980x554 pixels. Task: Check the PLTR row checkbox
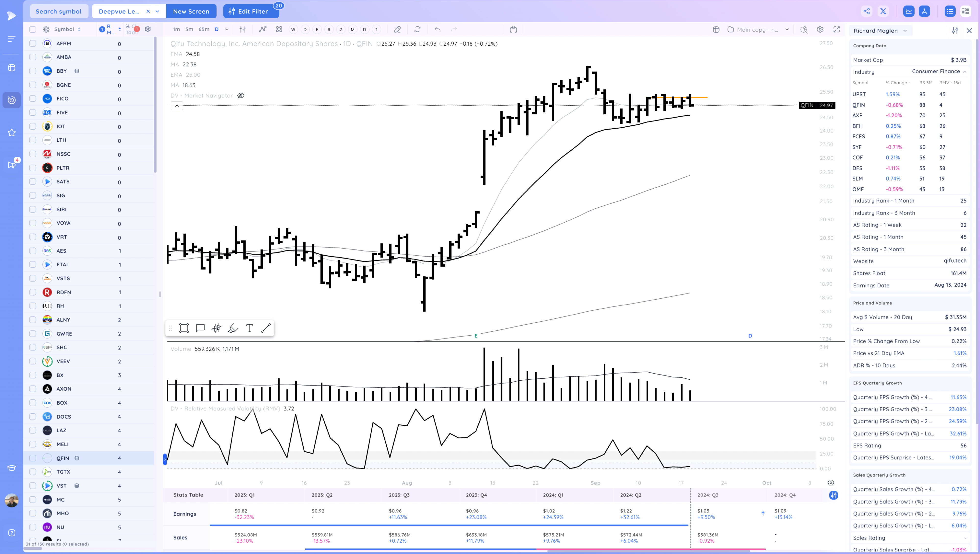(33, 168)
